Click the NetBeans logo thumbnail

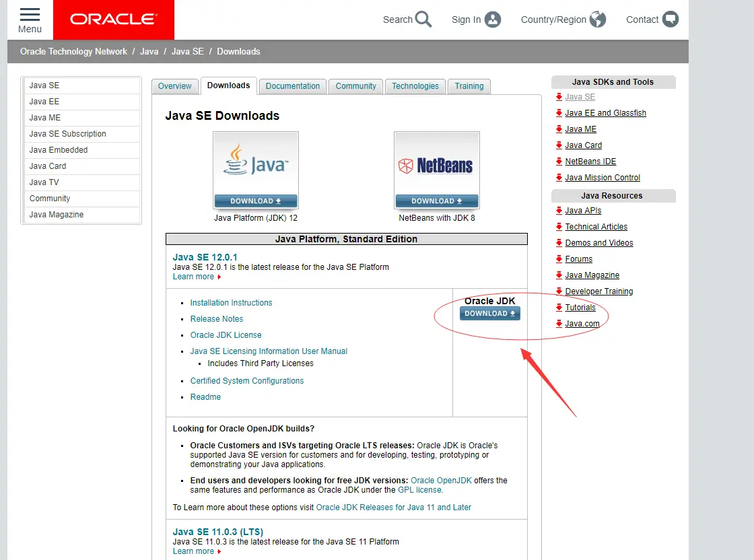(437, 163)
